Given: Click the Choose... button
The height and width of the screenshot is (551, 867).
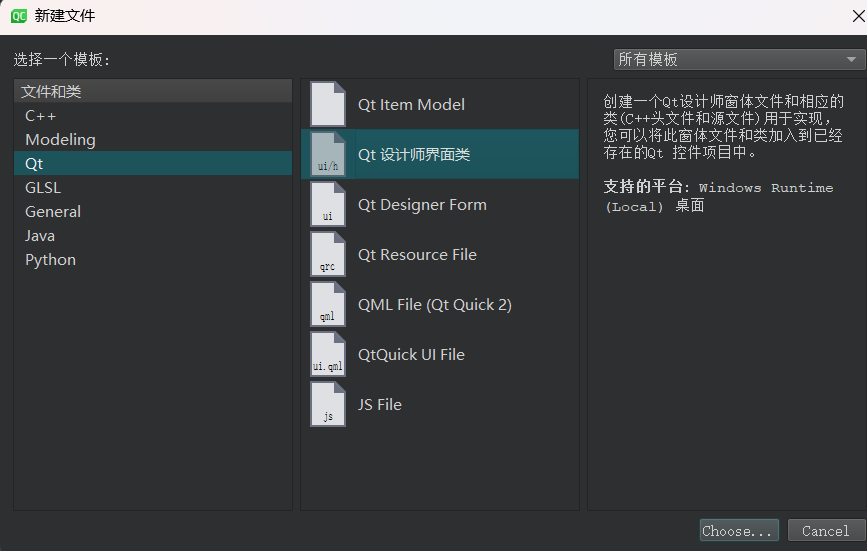Looking at the screenshot, I should click(x=739, y=531).
